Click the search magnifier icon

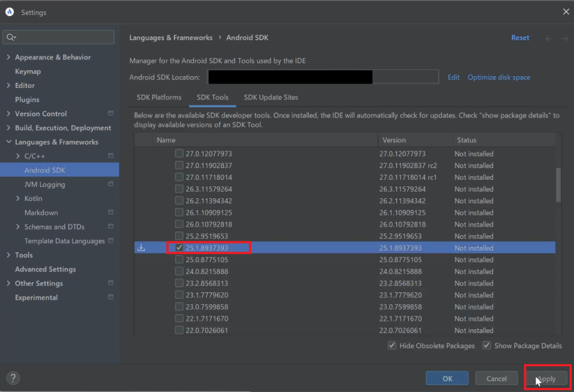tap(11, 38)
